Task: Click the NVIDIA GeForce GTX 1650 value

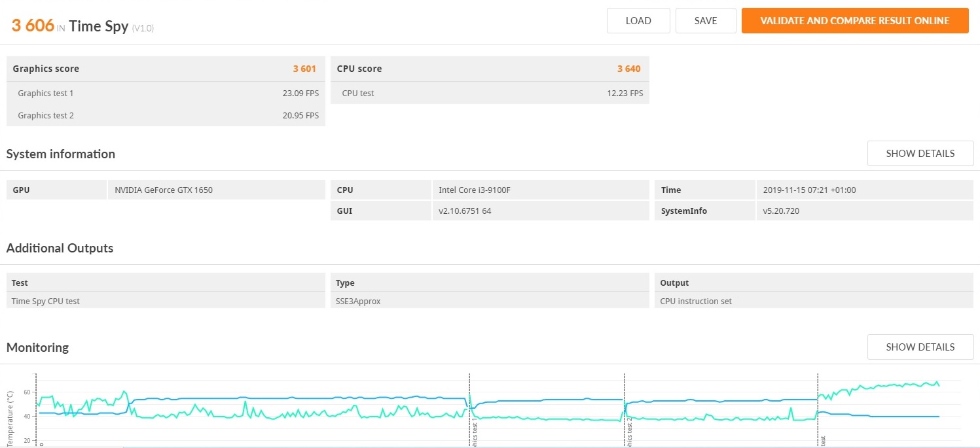Action: (164, 190)
